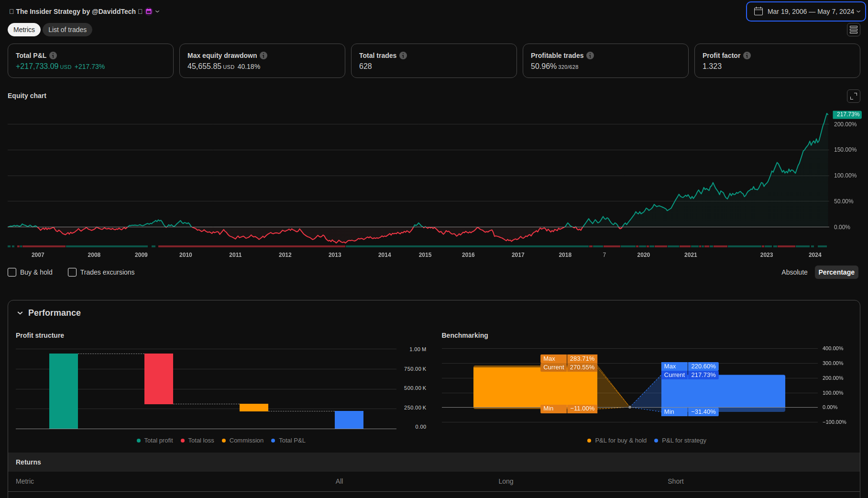Click the purple calendar icon by strategy title

(149, 11)
